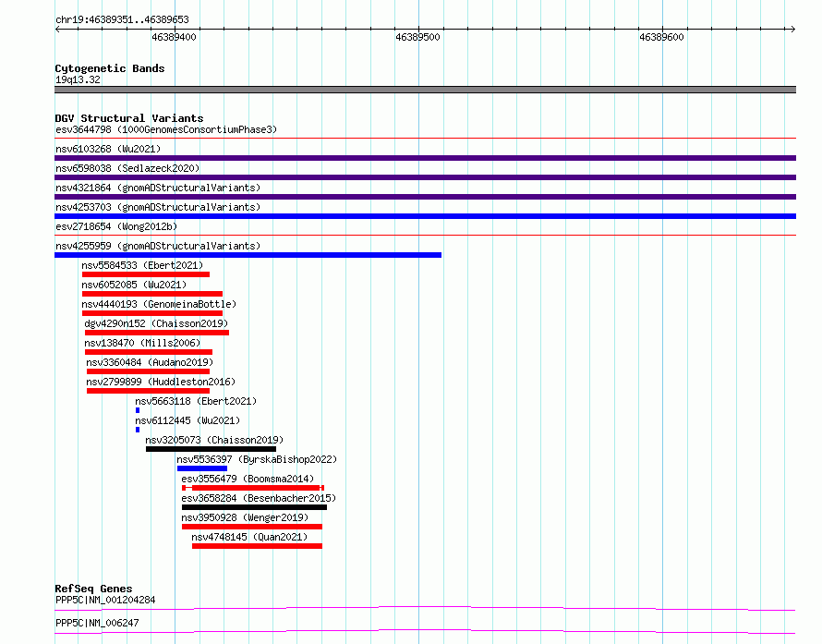Image resolution: width=822 pixels, height=644 pixels.
Task: Select variant nsv138470 (Mills2006) label
Action: click(x=142, y=343)
